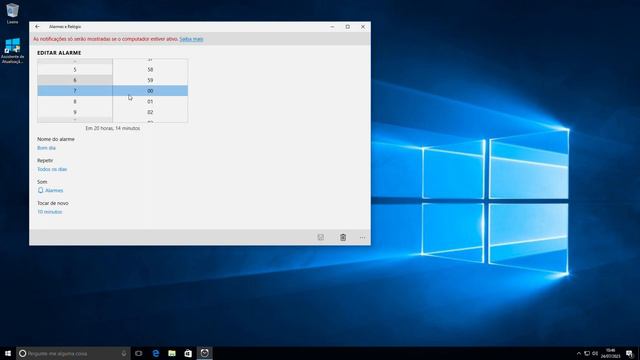The height and width of the screenshot is (360, 640).
Task: Choose minute 58 in the picker
Action: (x=150, y=69)
